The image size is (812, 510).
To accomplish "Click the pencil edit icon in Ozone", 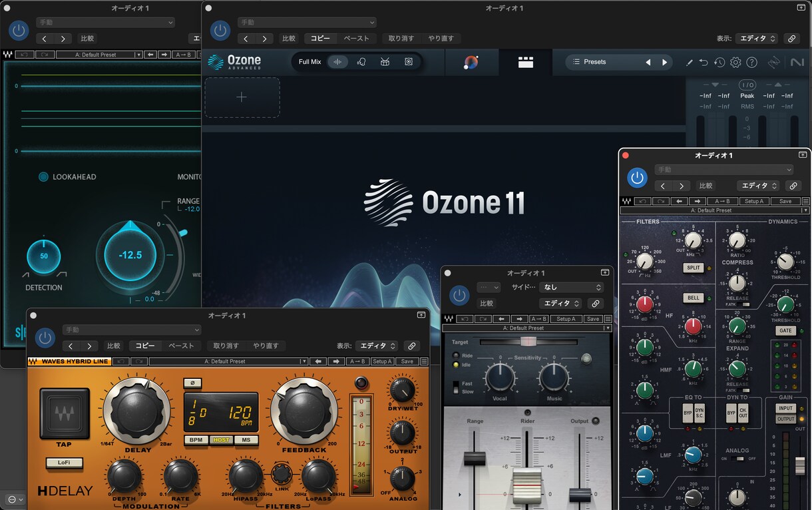I will (690, 63).
